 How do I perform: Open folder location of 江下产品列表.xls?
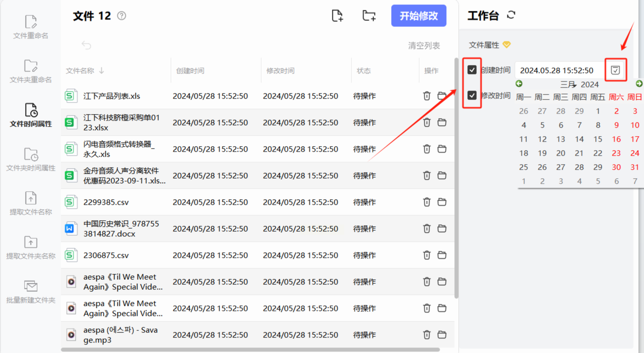coord(442,96)
